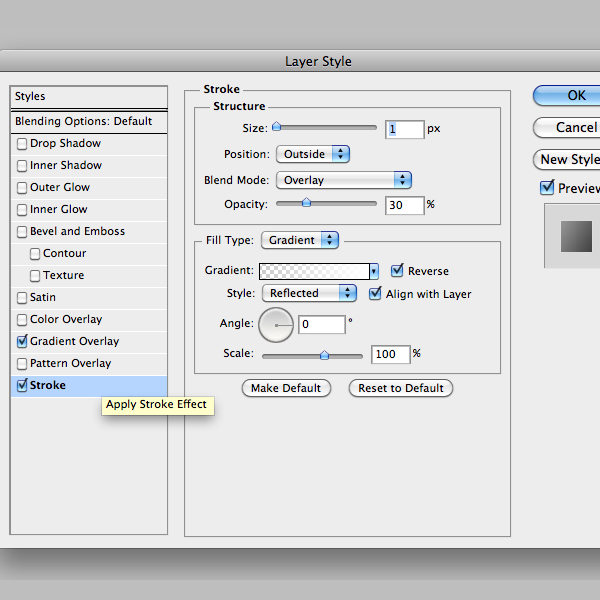This screenshot has height=600, width=600.
Task: Open the gradient picker arrow
Action: point(374,272)
